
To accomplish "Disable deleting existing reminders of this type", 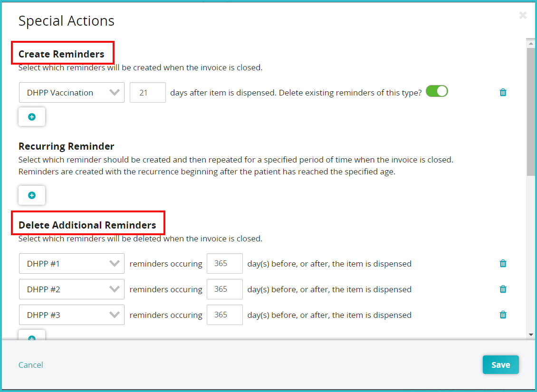I will coord(437,91).
